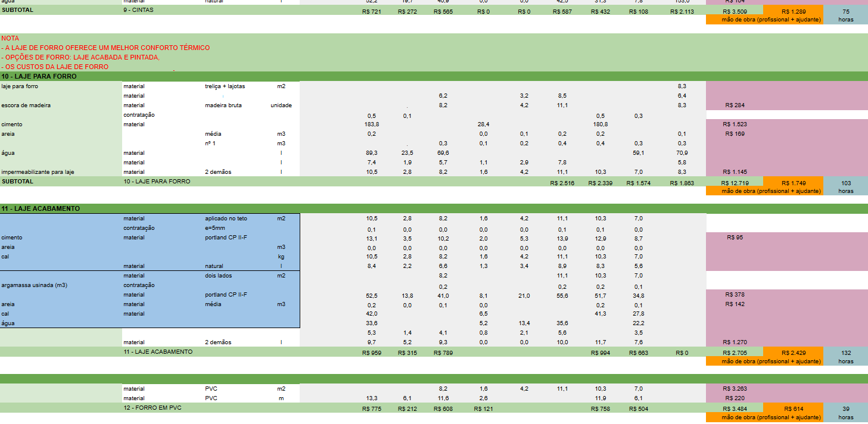Click the 9 - CINTAS subtotal label

click(138, 10)
